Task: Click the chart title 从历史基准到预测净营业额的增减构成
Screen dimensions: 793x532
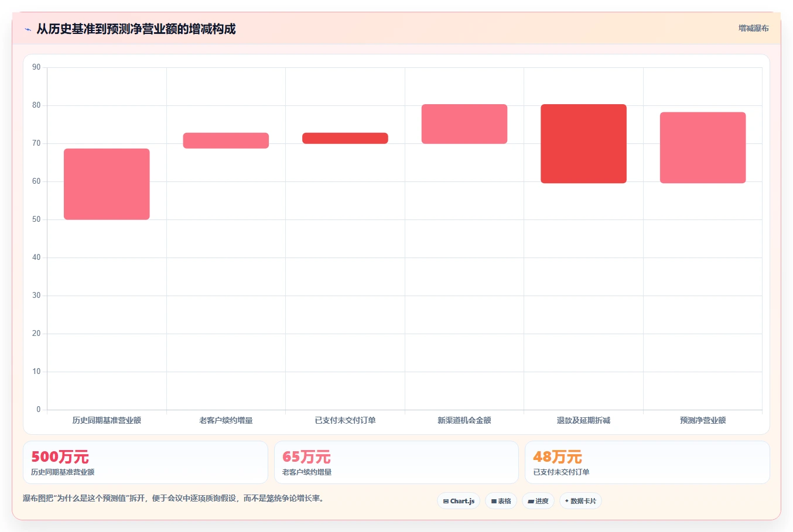Action: coord(136,29)
